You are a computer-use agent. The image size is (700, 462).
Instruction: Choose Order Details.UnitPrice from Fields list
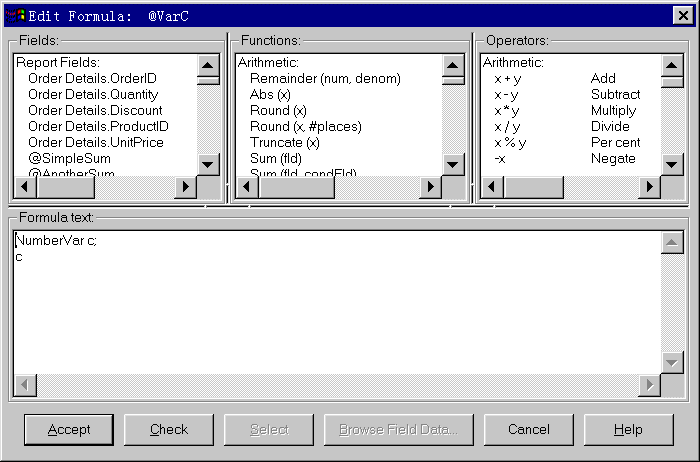(x=95, y=142)
